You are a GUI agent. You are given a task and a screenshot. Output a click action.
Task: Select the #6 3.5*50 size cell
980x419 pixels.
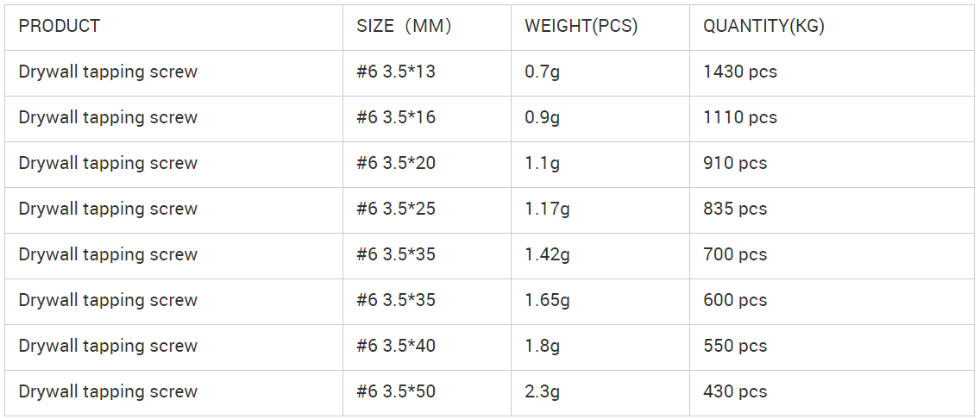(396, 391)
